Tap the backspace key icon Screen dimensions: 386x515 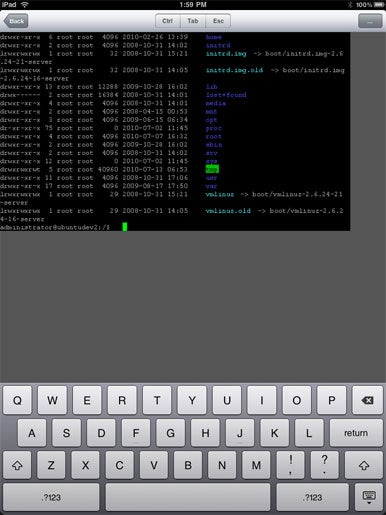(x=367, y=400)
